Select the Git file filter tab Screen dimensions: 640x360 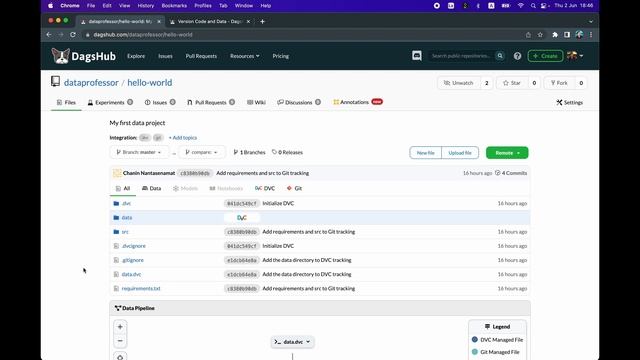pos(294,188)
